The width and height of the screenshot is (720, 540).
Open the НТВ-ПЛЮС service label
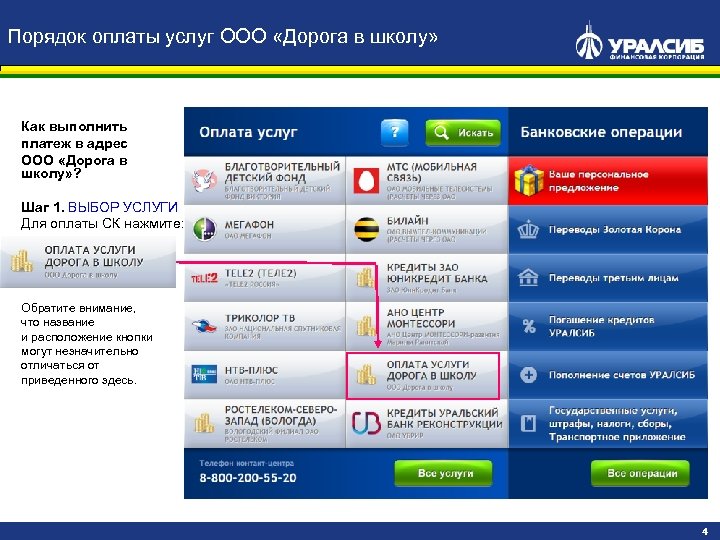coord(251,370)
